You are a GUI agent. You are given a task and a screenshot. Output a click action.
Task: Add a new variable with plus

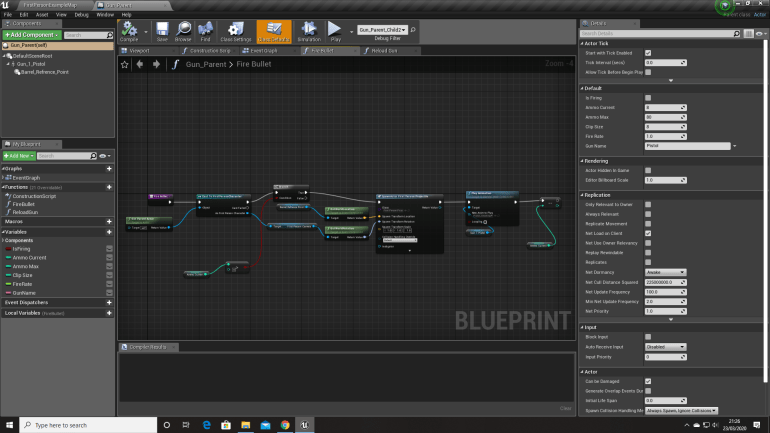click(109, 232)
